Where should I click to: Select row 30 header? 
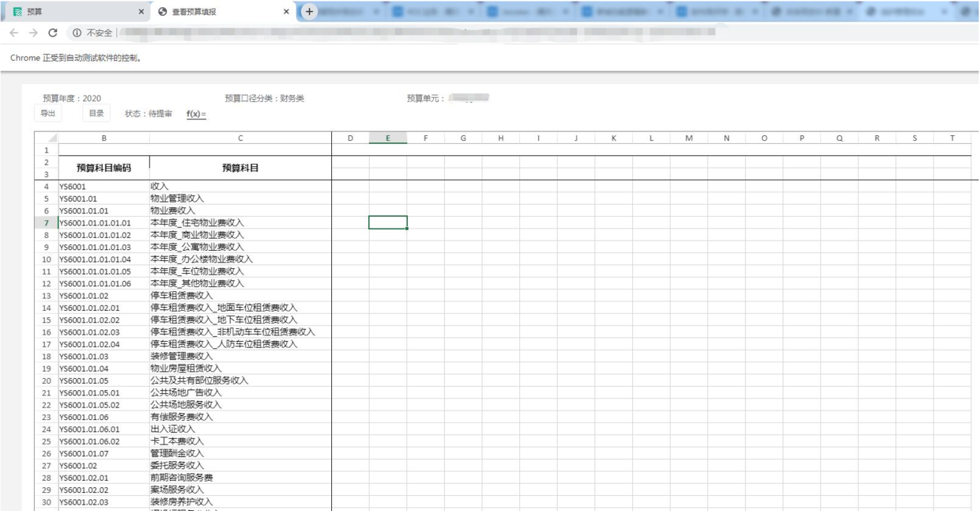point(47,502)
